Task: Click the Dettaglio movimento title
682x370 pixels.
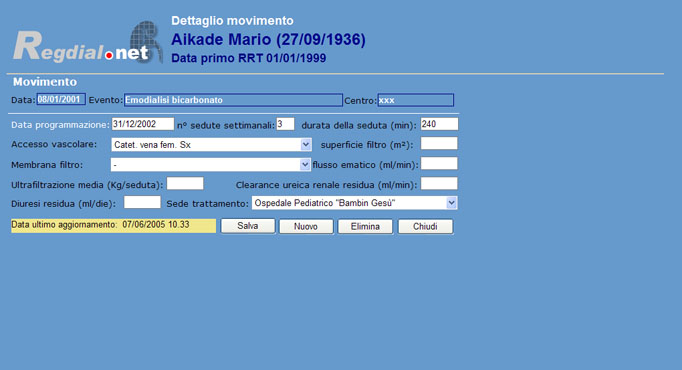Action: click(x=232, y=20)
